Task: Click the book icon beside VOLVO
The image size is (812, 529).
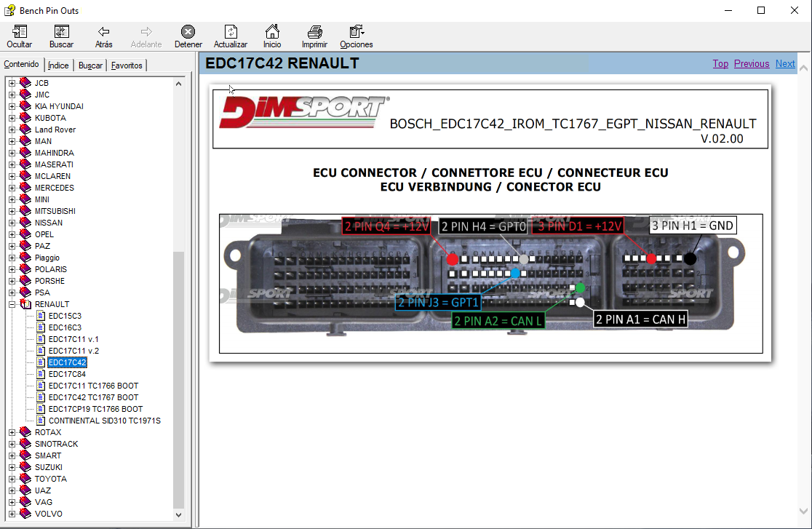Action: click(x=25, y=514)
